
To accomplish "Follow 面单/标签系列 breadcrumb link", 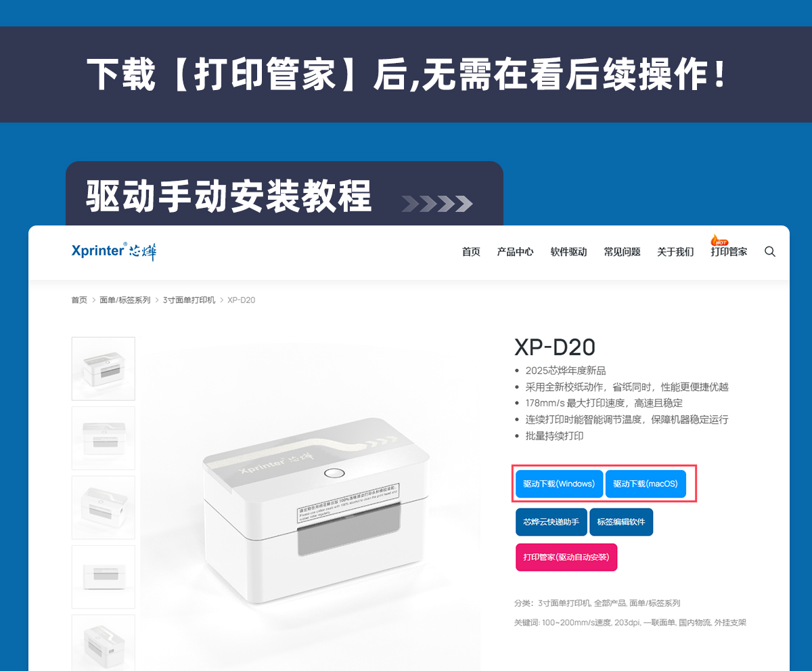I will 125,300.
